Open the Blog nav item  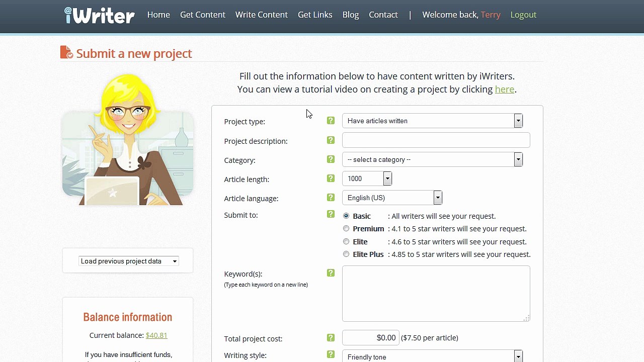coord(351,15)
